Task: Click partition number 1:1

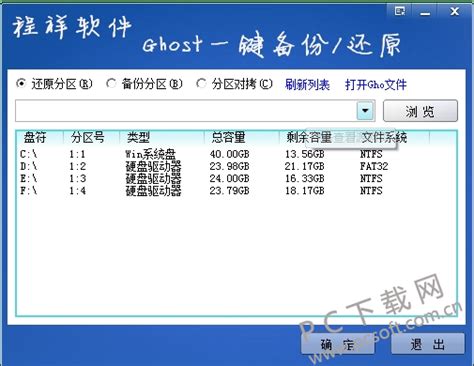Action: point(77,154)
